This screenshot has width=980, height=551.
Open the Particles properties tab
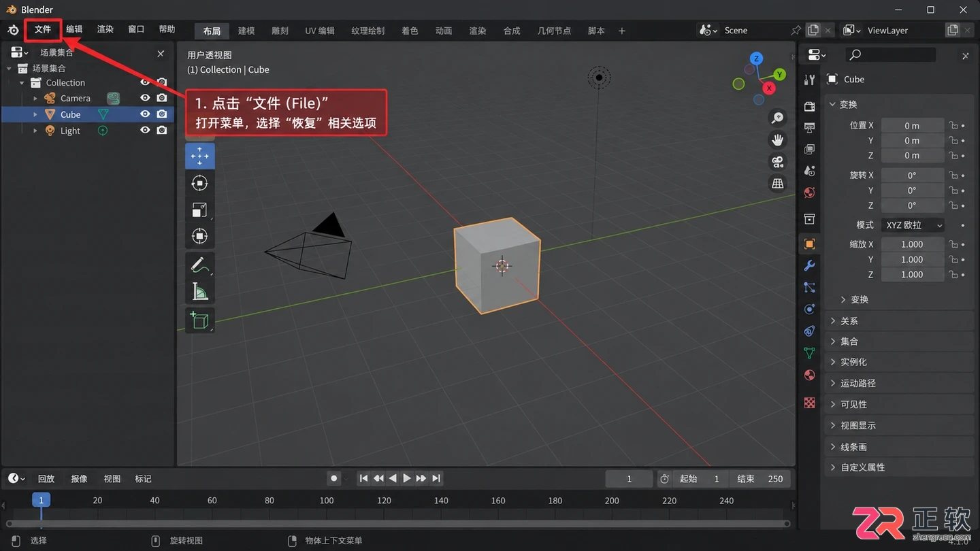[x=809, y=287]
